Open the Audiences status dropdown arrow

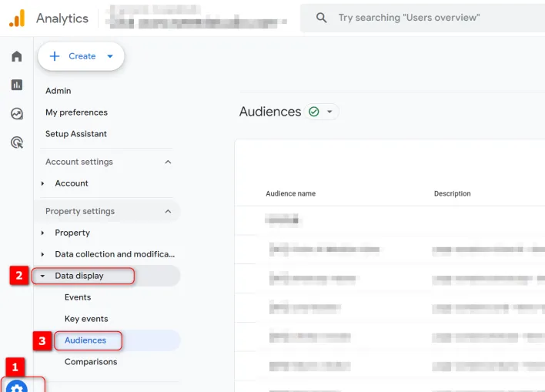pos(329,112)
